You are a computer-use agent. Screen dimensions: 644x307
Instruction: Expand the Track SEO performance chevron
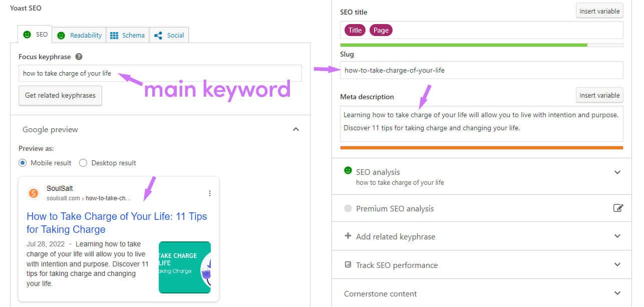coord(617,265)
